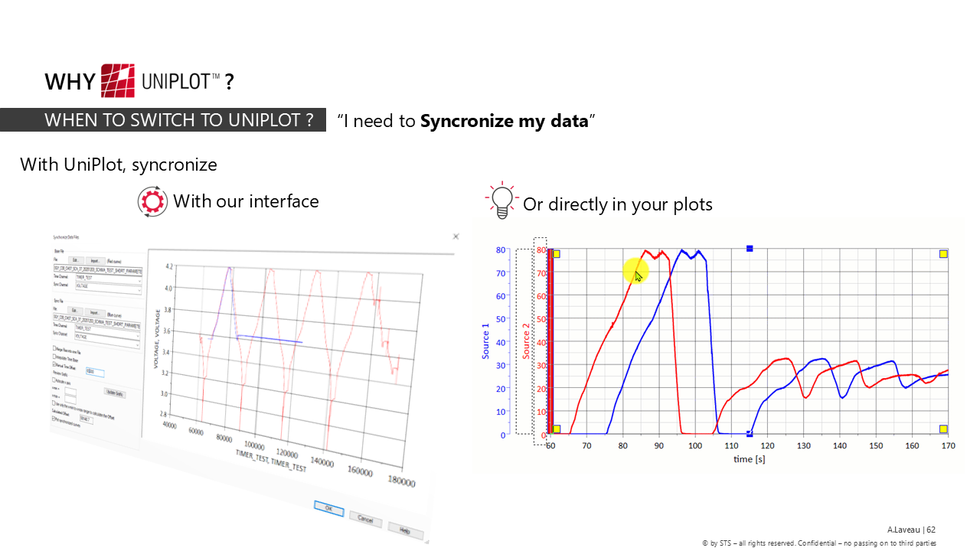Click the xmax input field
The image size is (980, 551).
coord(70,399)
